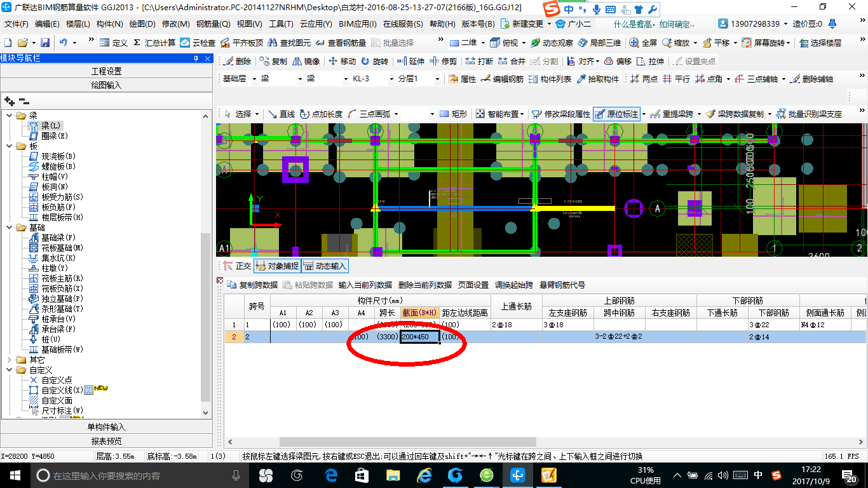The image size is (868, 488).
Task: Click 平齐板顶 tool
Action: pyautogui.click(x=241, y=43)
